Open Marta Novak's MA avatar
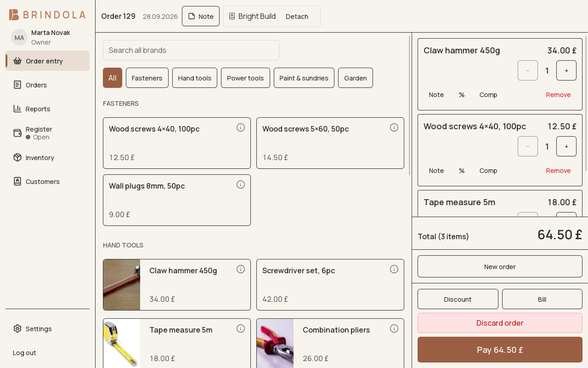This screenshot has height=368, width=588. click(x=19, y=37)
